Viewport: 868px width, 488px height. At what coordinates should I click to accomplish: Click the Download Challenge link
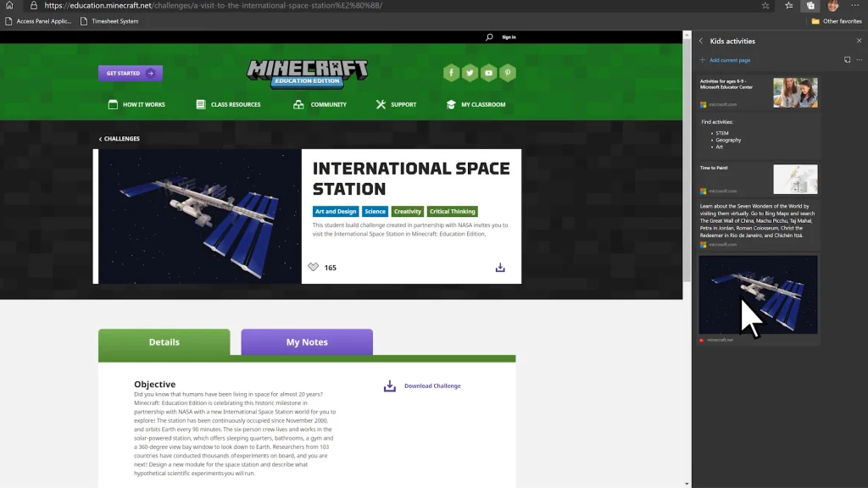pyautogui.click(x=422, y=385)
